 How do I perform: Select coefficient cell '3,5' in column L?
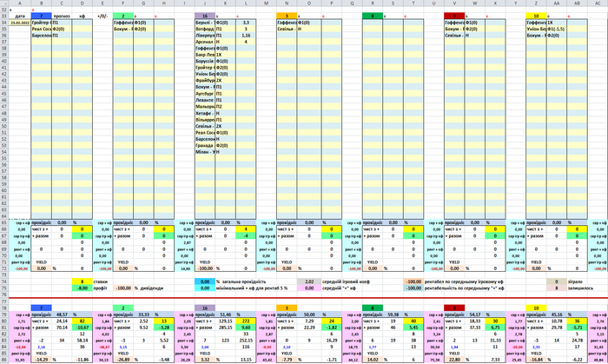point(246,23)
